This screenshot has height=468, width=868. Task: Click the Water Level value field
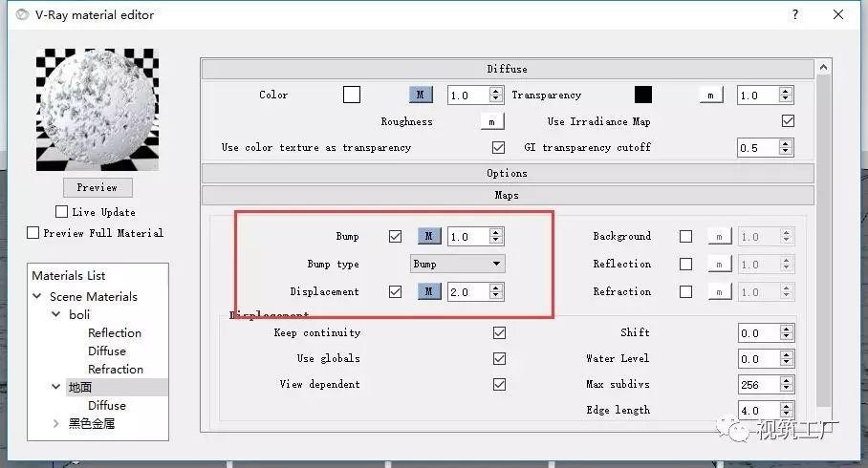(759, 359)
